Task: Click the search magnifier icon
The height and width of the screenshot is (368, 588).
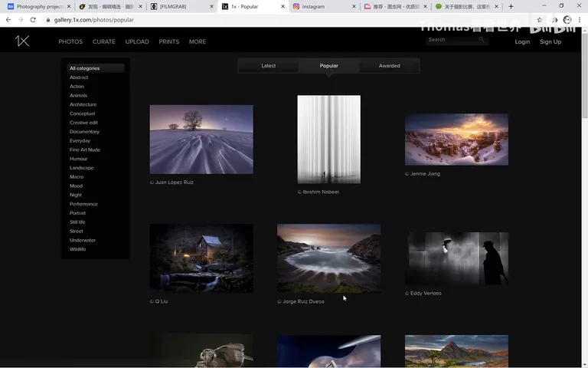Action: [x=481, y=39]
